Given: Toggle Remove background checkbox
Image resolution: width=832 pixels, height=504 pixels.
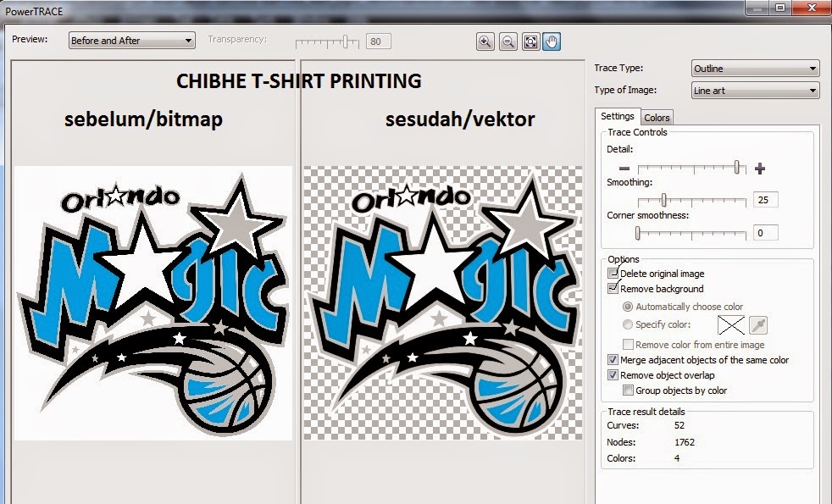Looking at the screenshot, I should coord(613,289).
